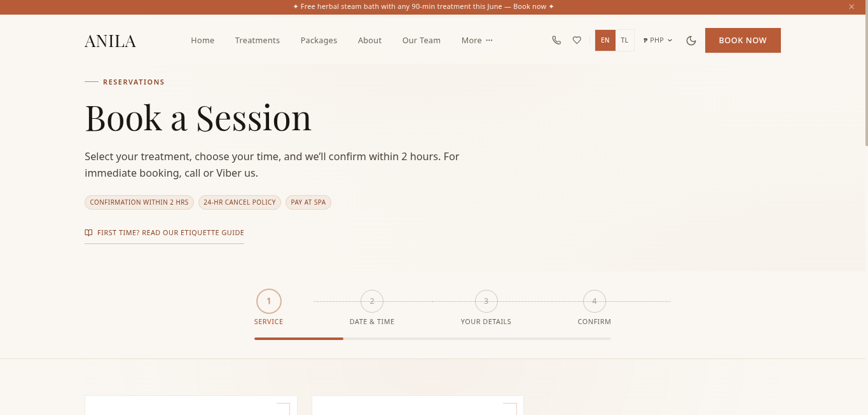The image size is (868, 415).
Task: Open the etiquette guide link
Action: point(164,233)
